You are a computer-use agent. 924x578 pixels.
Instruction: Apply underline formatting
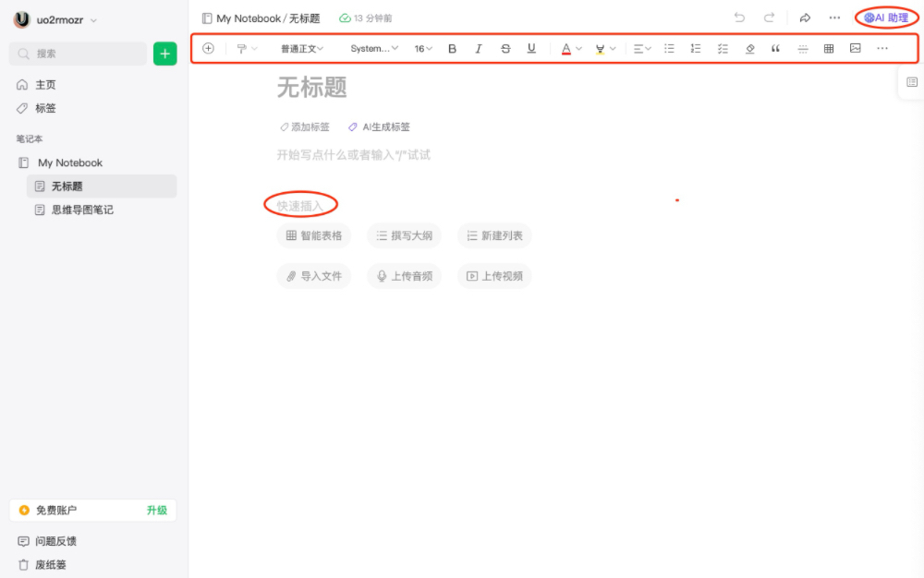[x=531, y=48]
